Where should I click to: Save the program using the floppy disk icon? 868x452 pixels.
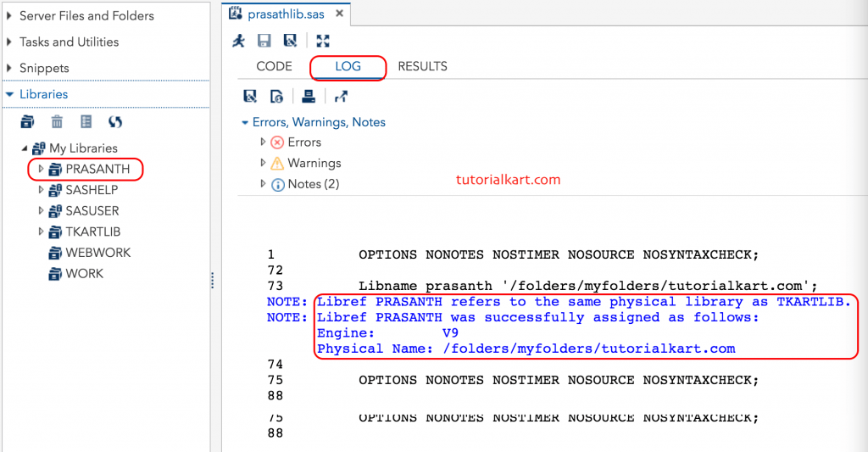tap(264, 41)
